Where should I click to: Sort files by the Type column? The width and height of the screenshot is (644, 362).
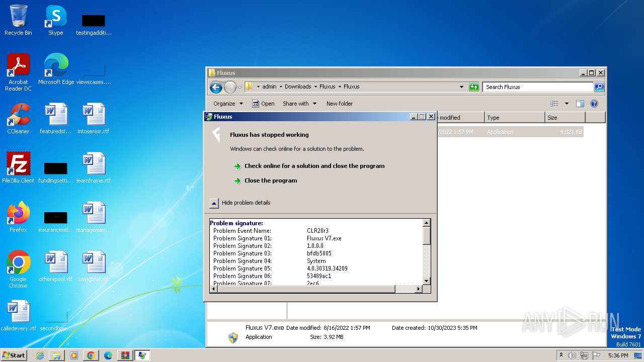515,118
